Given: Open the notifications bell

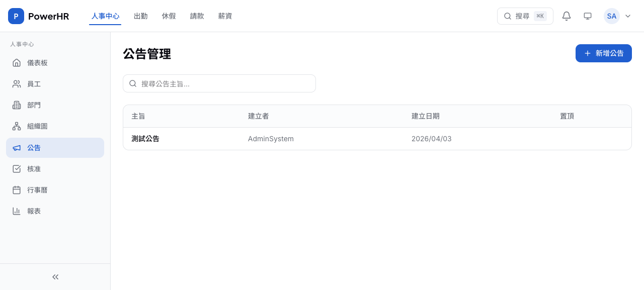Looking at the screenshot, I should point(567,16).
